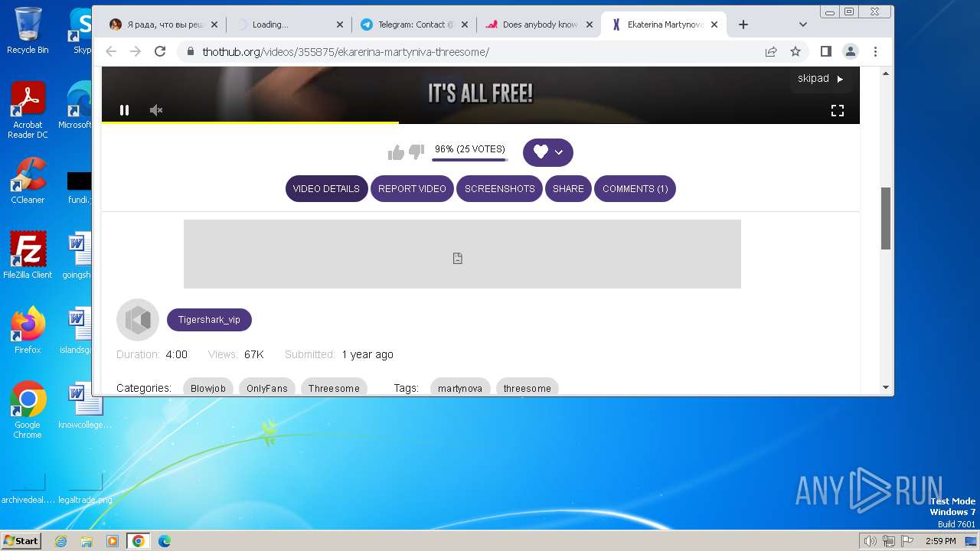Click the broken ad placeholder image
Viewport: 980px width, 551px height.
tap(462, 254)
